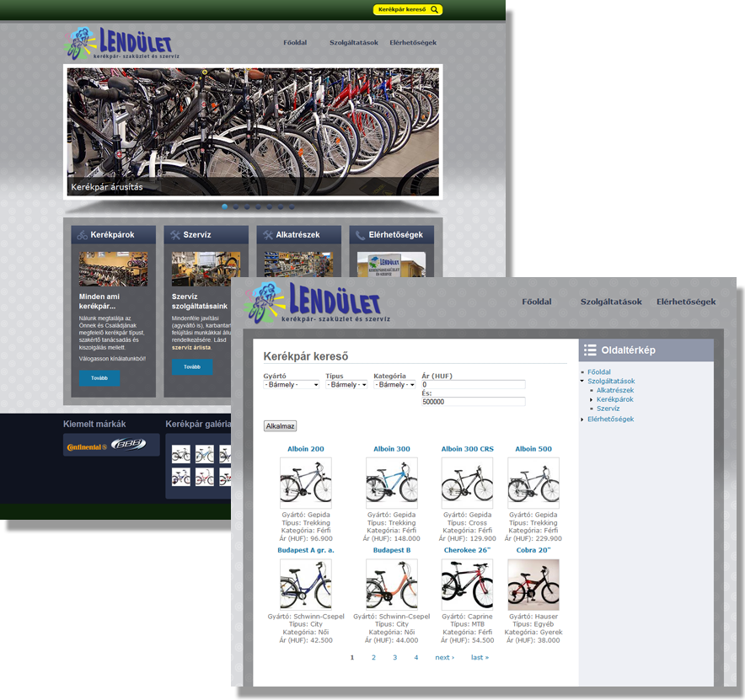Image resolution: width=745 pixels, height=700 pixels.
Task: Open the Cherokee 26" bicycle thumbnail
Action: (x=467, y=584)
